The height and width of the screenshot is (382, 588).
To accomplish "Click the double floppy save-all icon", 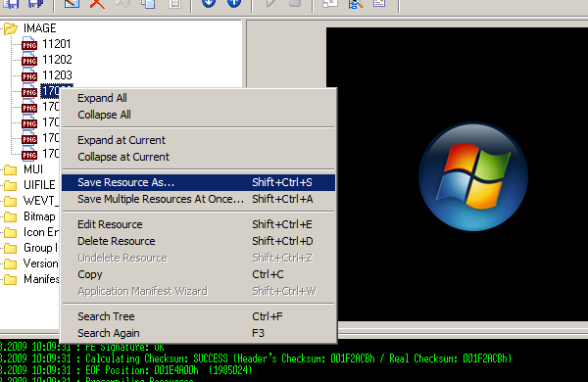I will click(36, 4).
